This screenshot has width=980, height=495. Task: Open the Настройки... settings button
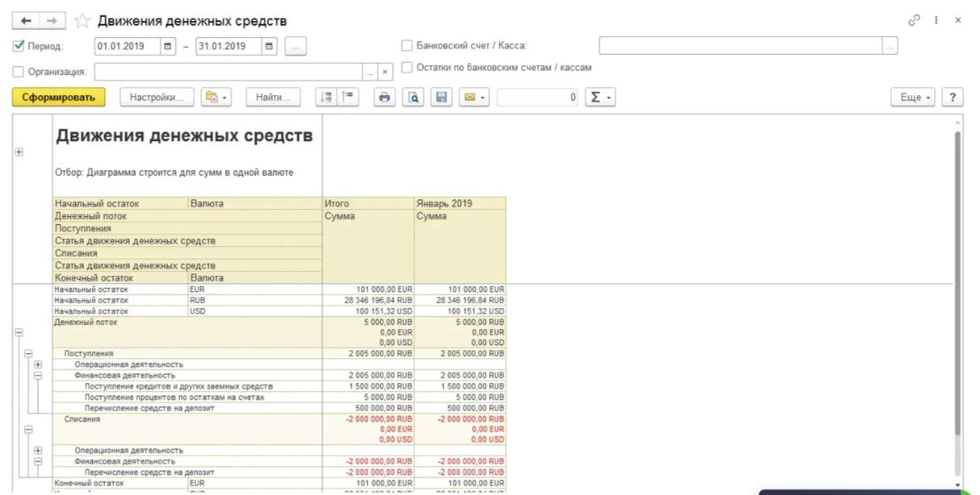(156, 98)
